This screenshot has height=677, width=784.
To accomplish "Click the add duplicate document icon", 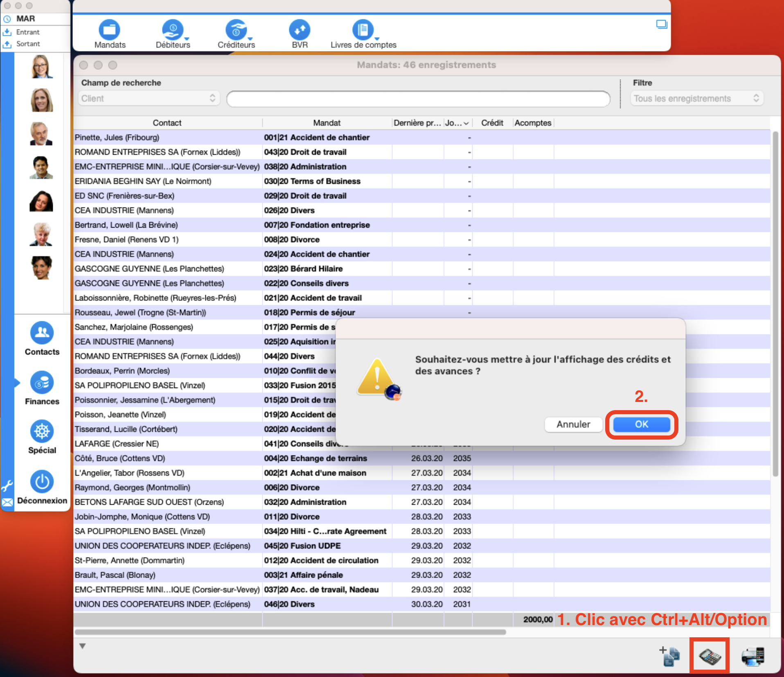I will click(x=669, y=656).
